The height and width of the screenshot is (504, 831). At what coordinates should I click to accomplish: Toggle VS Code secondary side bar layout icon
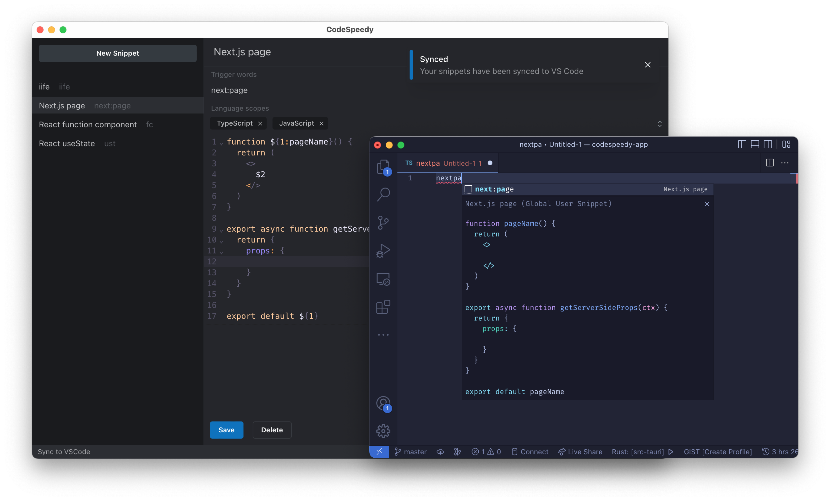click(x=768, y=144)
